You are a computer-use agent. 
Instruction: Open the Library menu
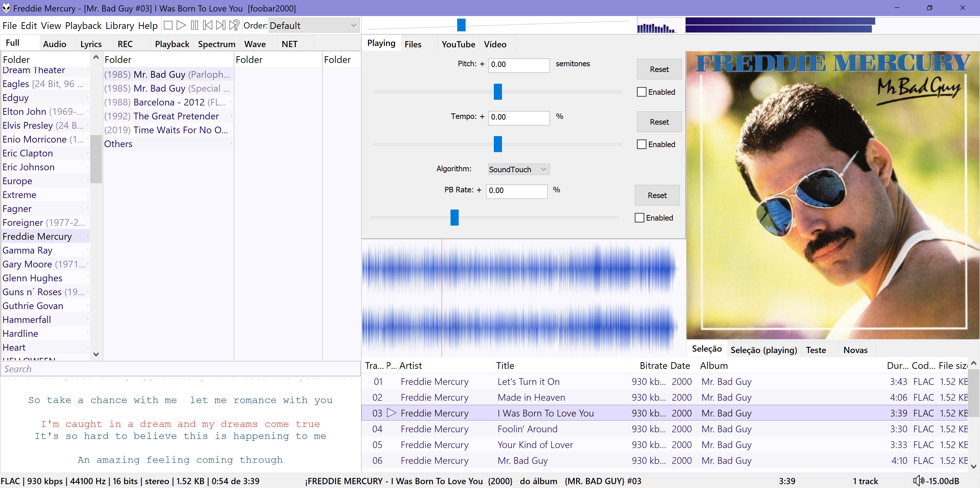click(119, 26)
